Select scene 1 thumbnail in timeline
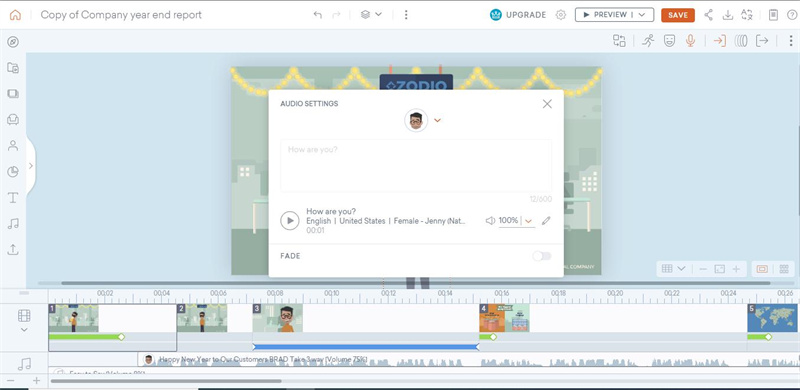Image resolution: width=800 pixels, height=390 pixels. click(x=73, y=318)
